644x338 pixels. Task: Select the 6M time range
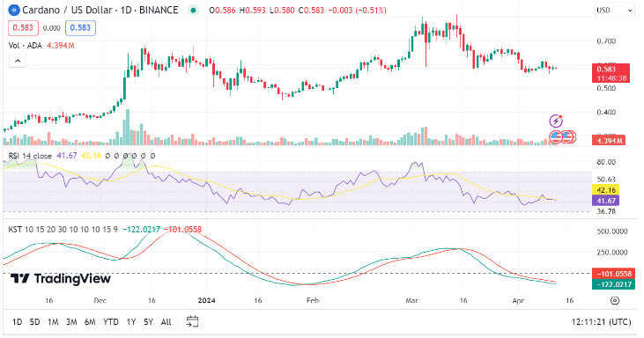pos(90,322)
